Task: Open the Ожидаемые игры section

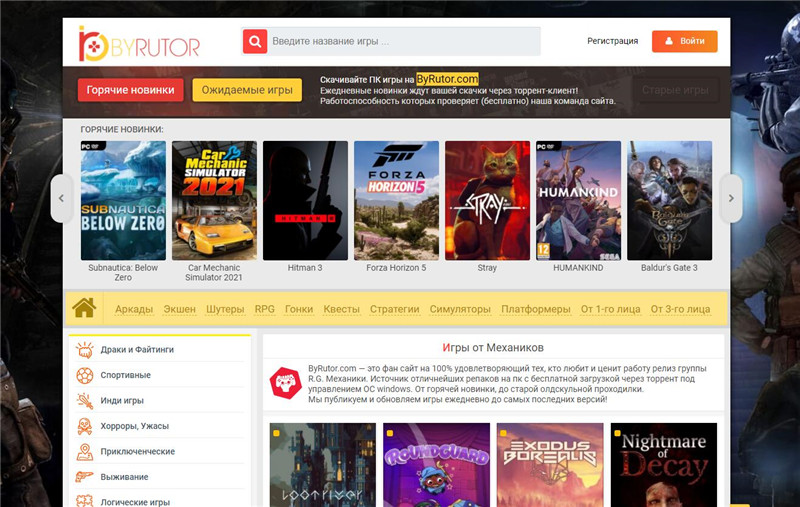Action: (247, 90)
